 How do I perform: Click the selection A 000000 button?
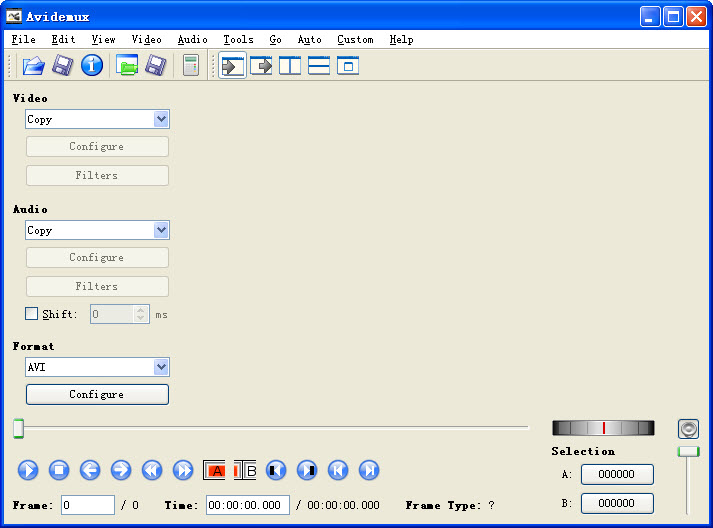tap(617, 475)
